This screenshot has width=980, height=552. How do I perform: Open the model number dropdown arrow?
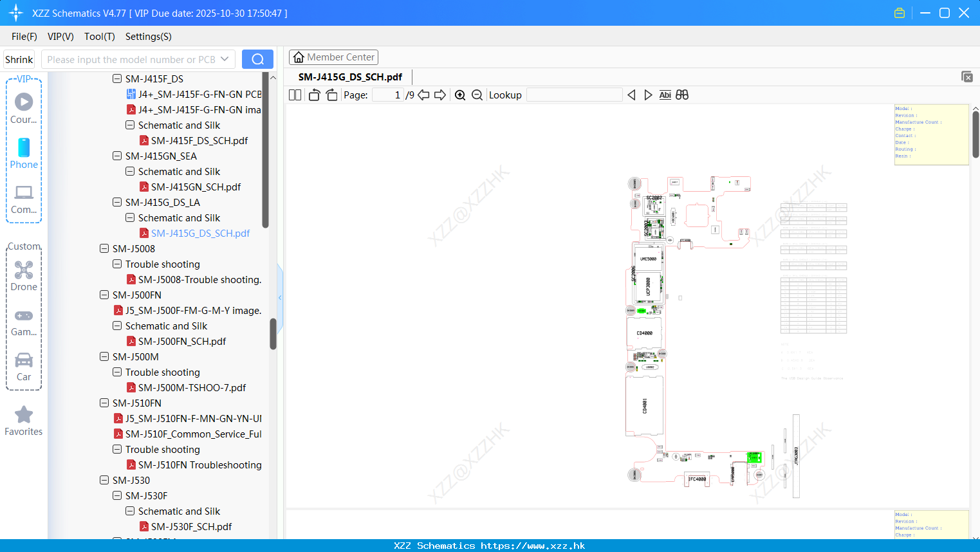click(225, 59)
